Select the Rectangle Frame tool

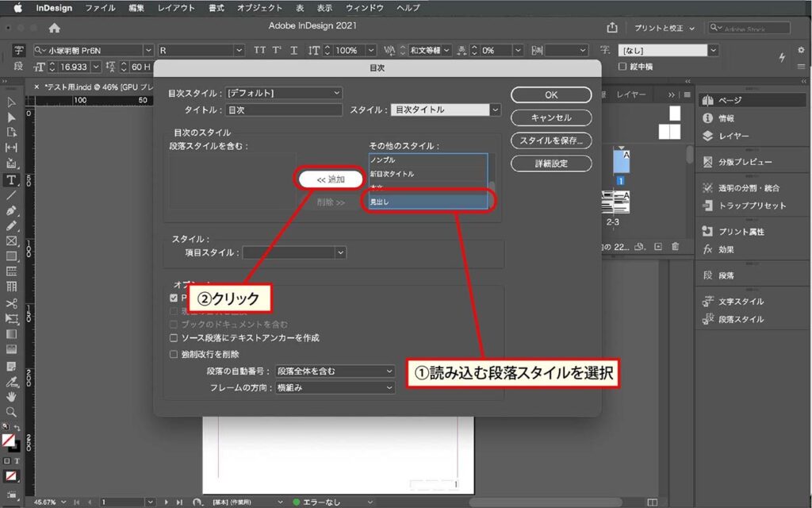pos(11,241)
